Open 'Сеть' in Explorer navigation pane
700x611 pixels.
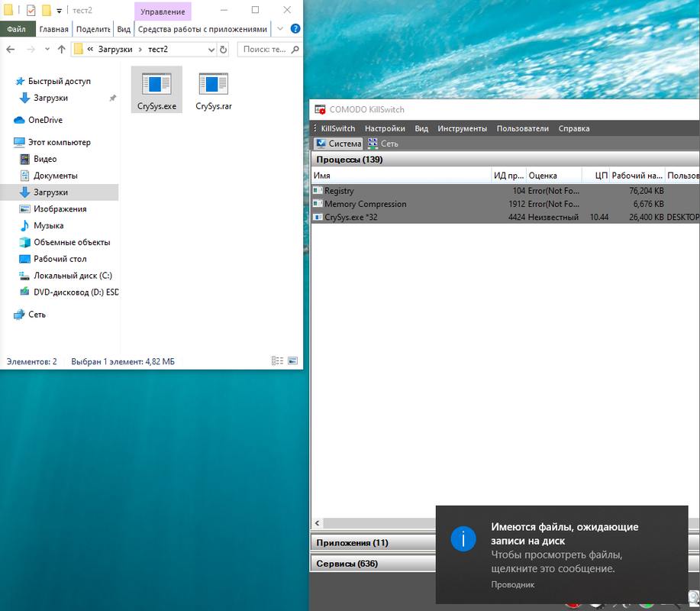pos(37,315)
